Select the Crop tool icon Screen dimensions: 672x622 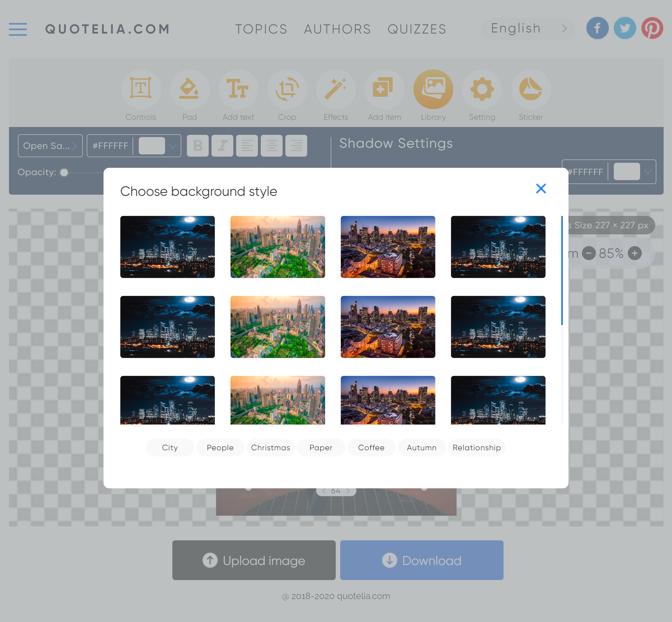287,89
